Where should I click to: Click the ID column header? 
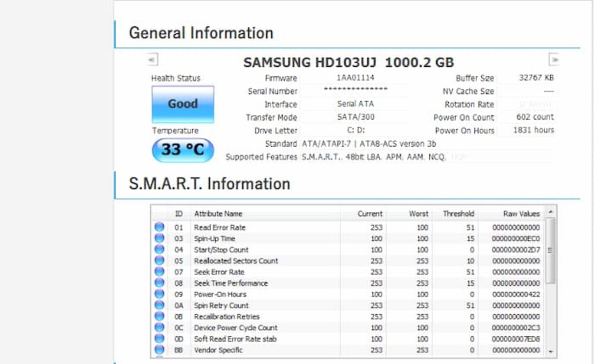click(179, 214)
